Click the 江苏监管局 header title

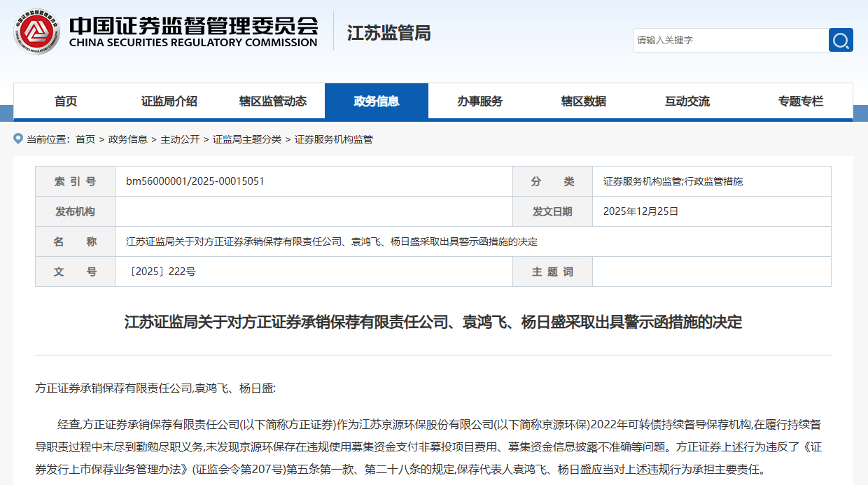(x=388, y=33)
